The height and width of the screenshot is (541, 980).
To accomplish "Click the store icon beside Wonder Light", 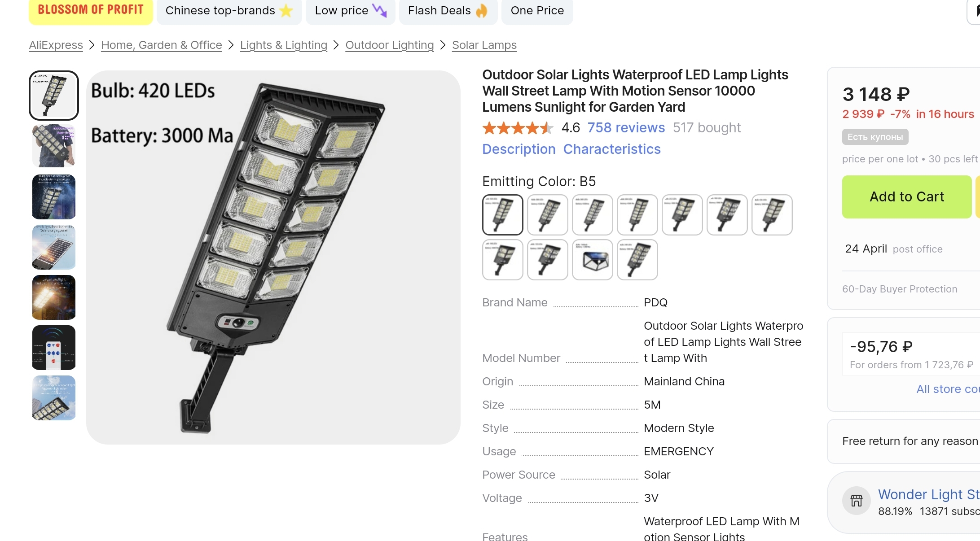I will tap(856, 500).
